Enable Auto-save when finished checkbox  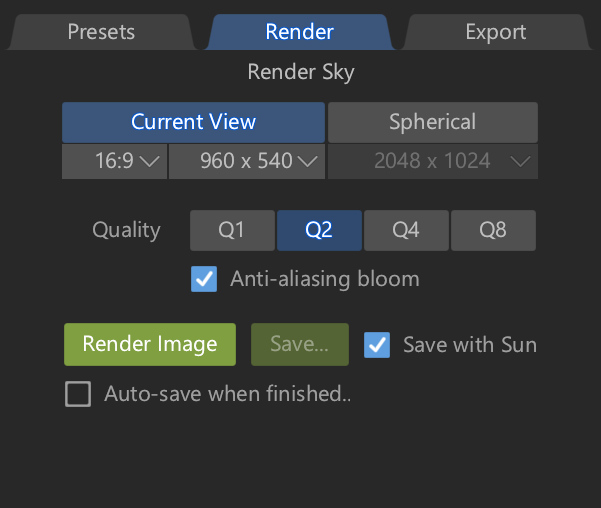[x=78, y=394]
